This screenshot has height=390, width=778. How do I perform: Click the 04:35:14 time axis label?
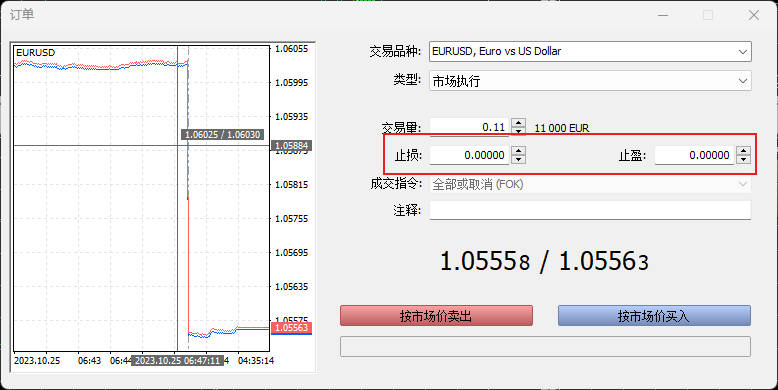pyautogui.click(x=256, y=361)
